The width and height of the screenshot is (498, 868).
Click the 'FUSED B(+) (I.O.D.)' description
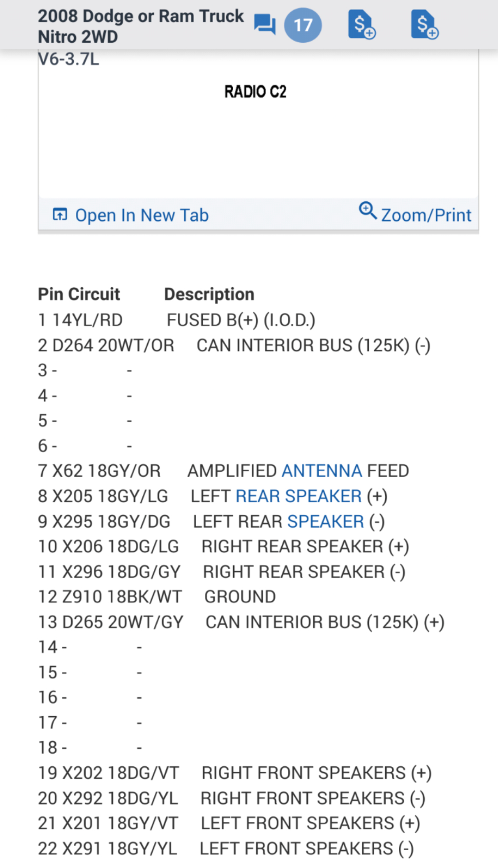coord(241,320)
